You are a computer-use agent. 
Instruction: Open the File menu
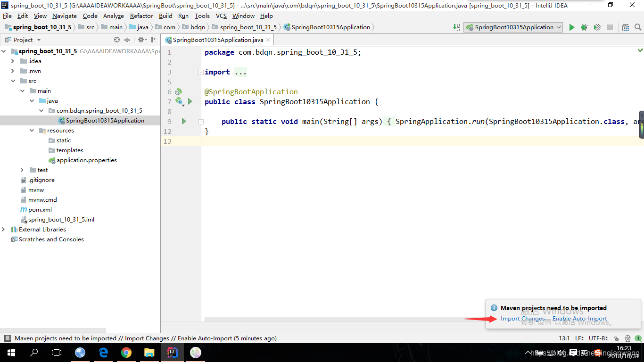(7, 16)
